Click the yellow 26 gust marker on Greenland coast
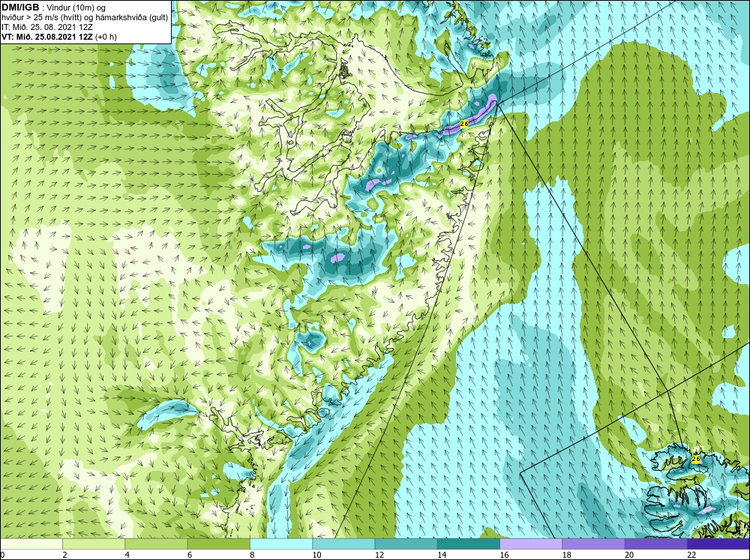The image size is (750, 560). pyautogui.click(x=463, y=124)
